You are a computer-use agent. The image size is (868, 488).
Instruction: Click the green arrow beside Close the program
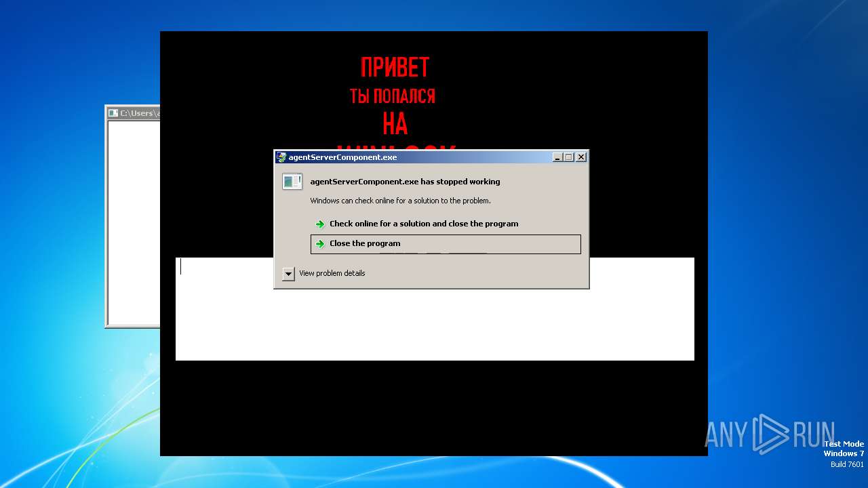[x=320, y=244]
